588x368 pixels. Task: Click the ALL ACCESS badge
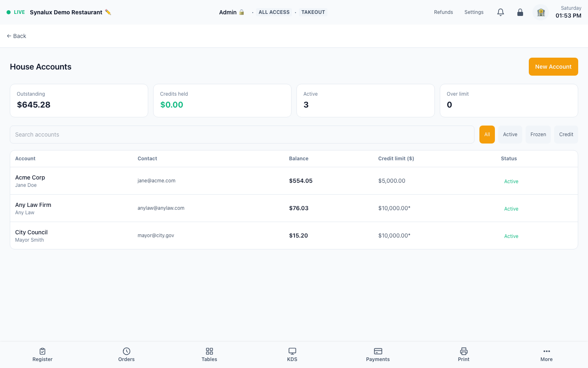coord(274,12)
